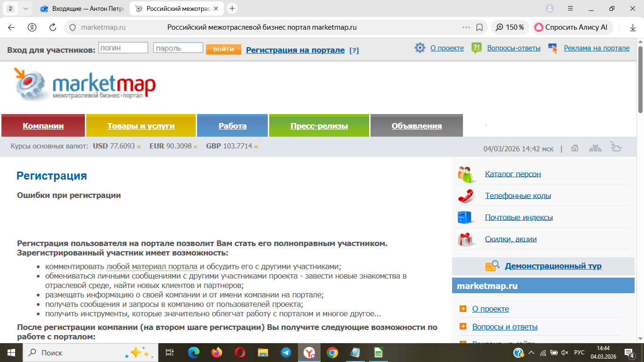Open the Регистрация на портале link
The image size is (644, 362).
click(295, 50)
